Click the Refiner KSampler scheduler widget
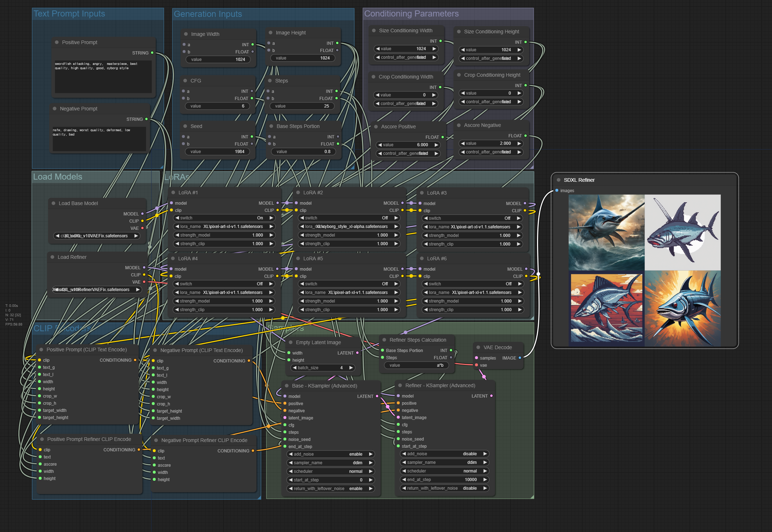This screenshot has height=532, width=772. (444, 471)
